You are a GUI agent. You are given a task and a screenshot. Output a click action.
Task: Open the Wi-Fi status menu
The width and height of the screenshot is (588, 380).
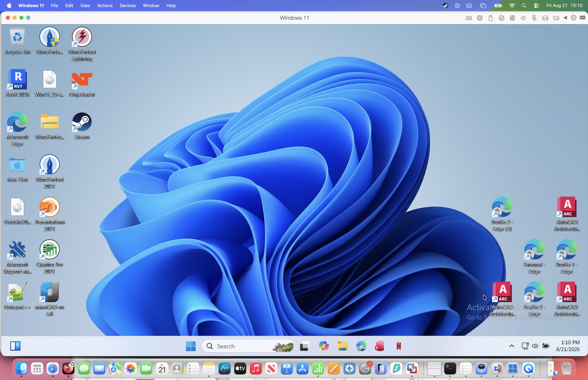point(512,5)
